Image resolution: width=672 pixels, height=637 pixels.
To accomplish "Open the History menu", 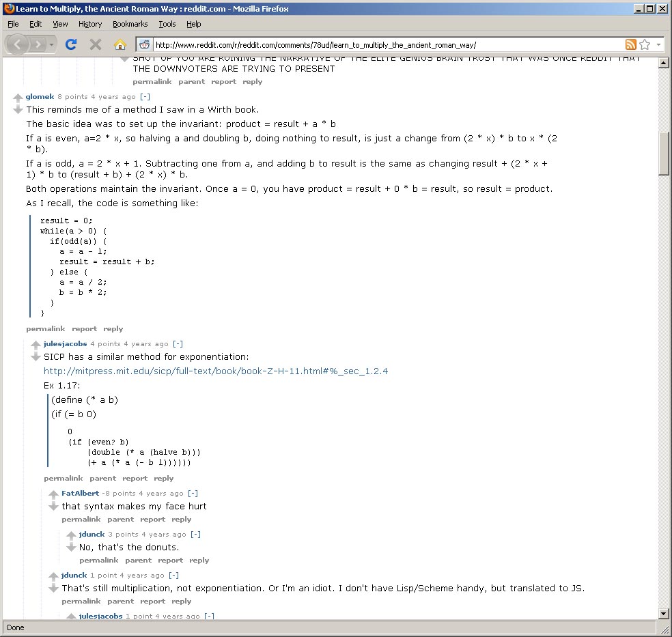I will [90, 24].
